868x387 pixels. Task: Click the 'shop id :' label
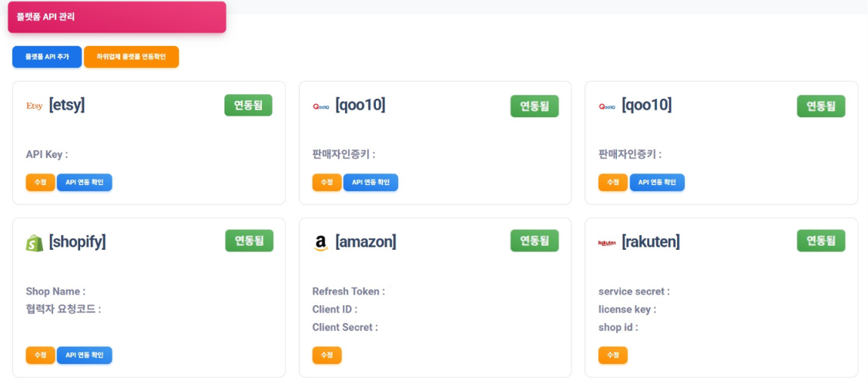[x=618, y=327]
